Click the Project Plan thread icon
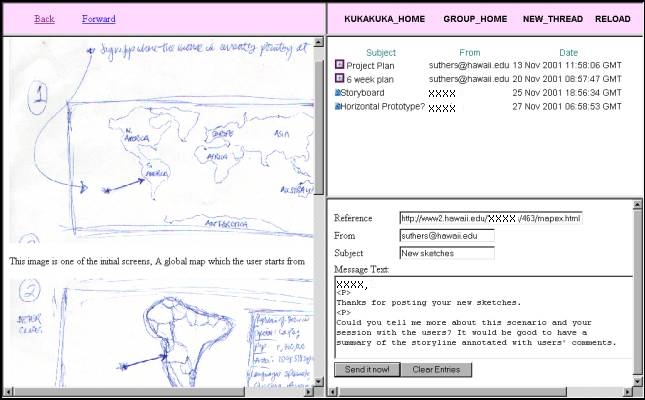The height and width of the screenshot is (400, 645). tap(340, 65)
